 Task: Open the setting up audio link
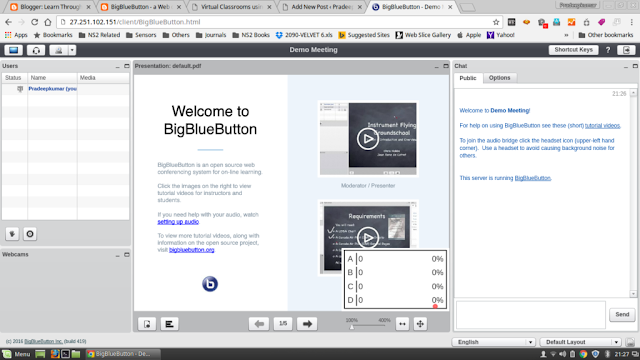point(178,222)
